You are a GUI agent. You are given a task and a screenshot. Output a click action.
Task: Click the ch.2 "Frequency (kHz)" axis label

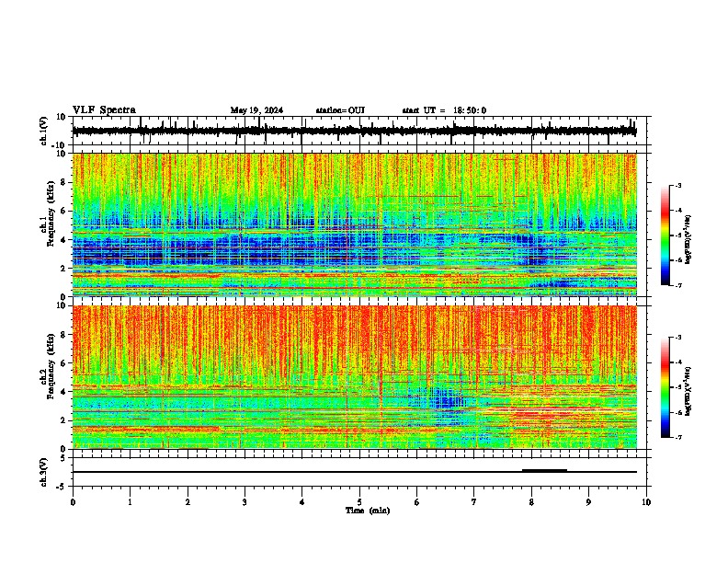pos(51,366)
